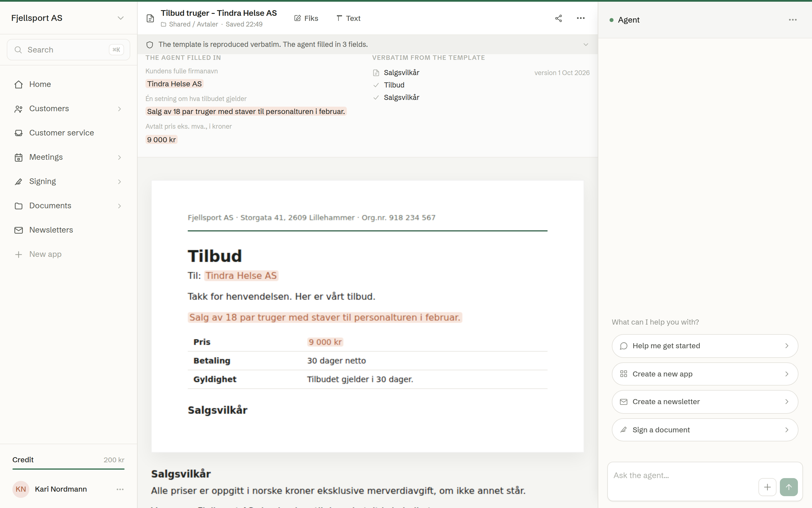Image resolution: width=812 pixels, height=508 pixels.
Task: Click the Newsletters envelope icon
Action: (x=18, y=230)
